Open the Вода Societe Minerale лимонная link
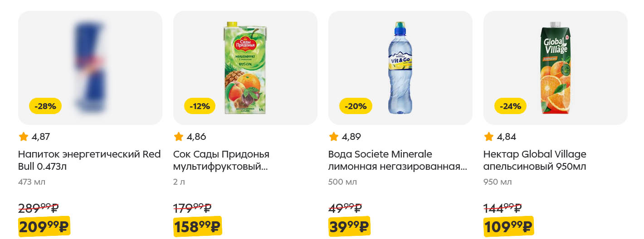 tap(397, 160)
